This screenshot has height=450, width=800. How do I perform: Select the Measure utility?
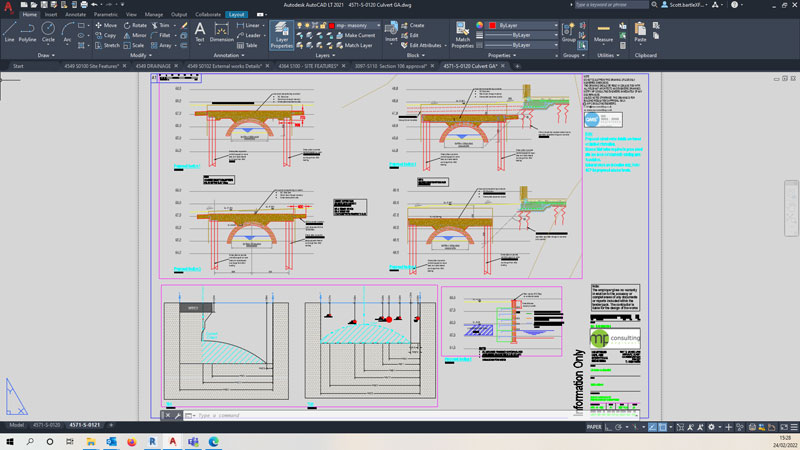[x=603, y=32]
